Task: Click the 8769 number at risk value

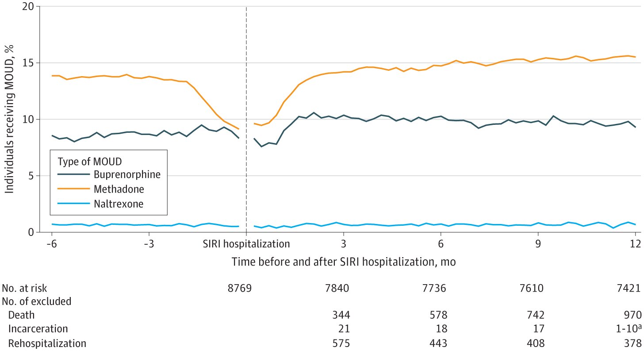Action: [x=239, y=289]
